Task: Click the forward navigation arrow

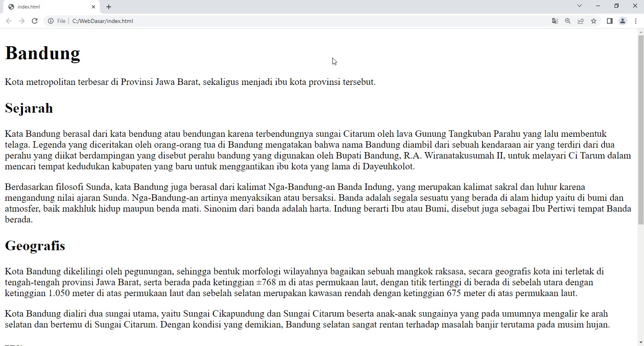Action: click(x=22, y=21)
